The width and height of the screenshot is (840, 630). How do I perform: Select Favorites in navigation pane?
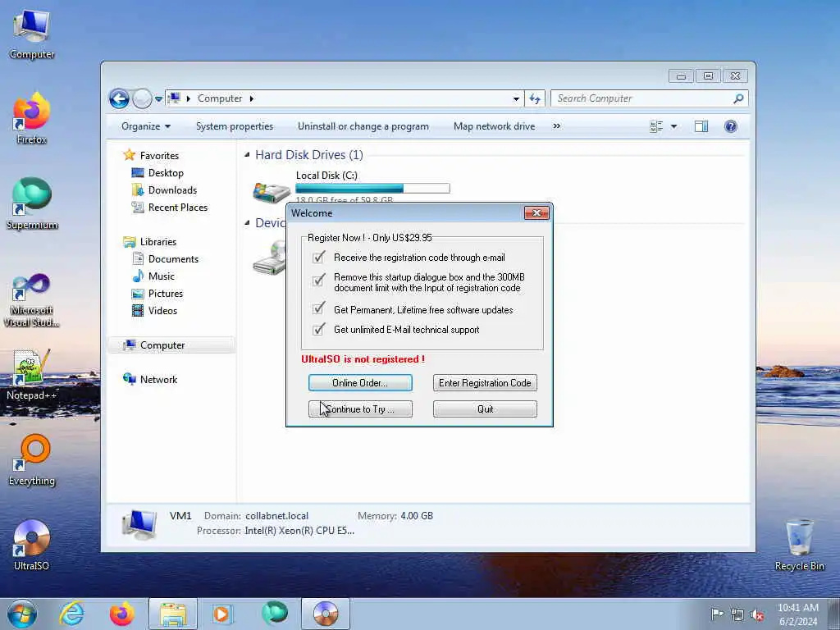pyautogui.click(x=159, y=155)
